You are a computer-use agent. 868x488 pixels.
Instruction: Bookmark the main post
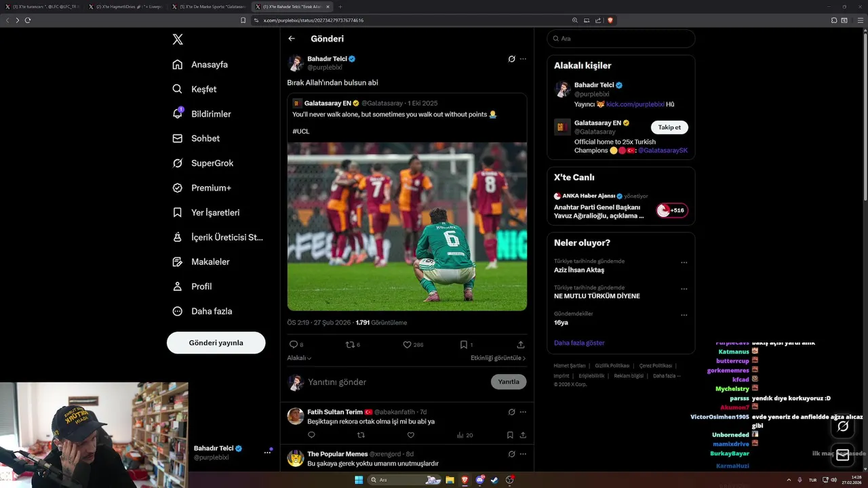pos(464,344)
